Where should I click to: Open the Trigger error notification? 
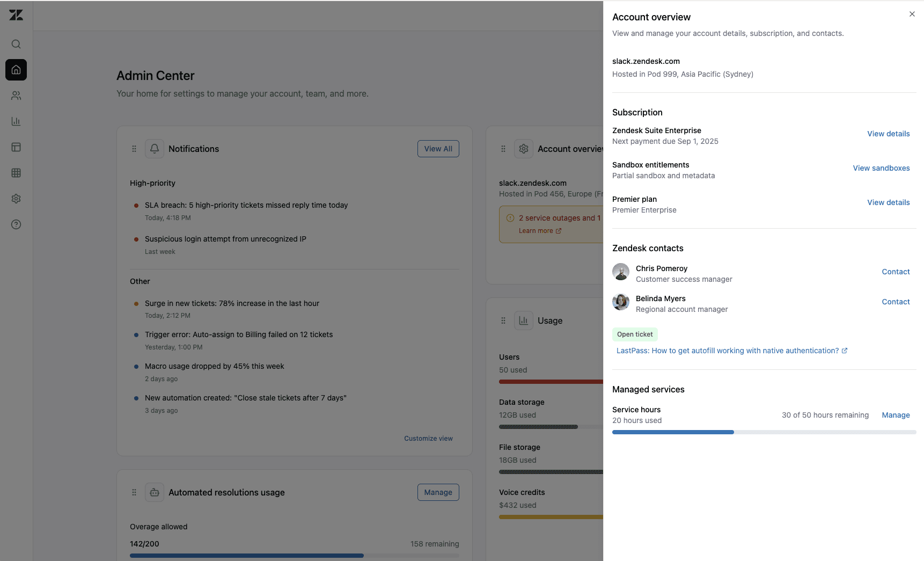(x=239, y=334)
